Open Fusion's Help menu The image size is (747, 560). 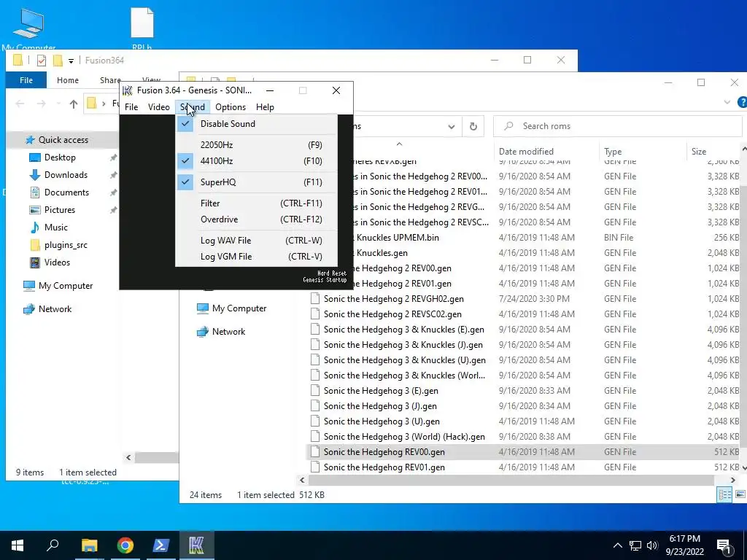[265, 107]
